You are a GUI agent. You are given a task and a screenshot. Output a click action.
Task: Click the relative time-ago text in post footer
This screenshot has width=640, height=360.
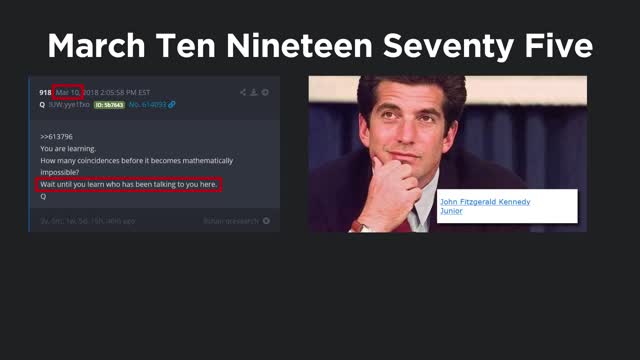[88, 221]
